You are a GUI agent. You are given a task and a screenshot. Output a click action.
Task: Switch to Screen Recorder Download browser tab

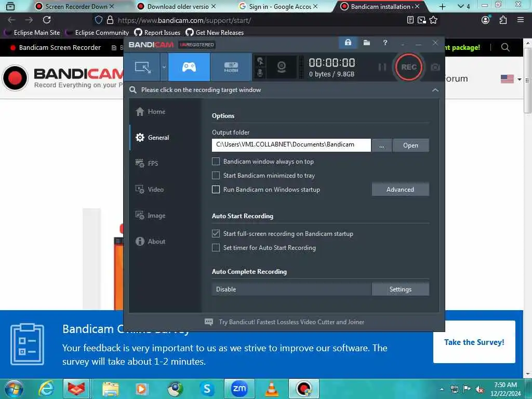tap(75, 6)
